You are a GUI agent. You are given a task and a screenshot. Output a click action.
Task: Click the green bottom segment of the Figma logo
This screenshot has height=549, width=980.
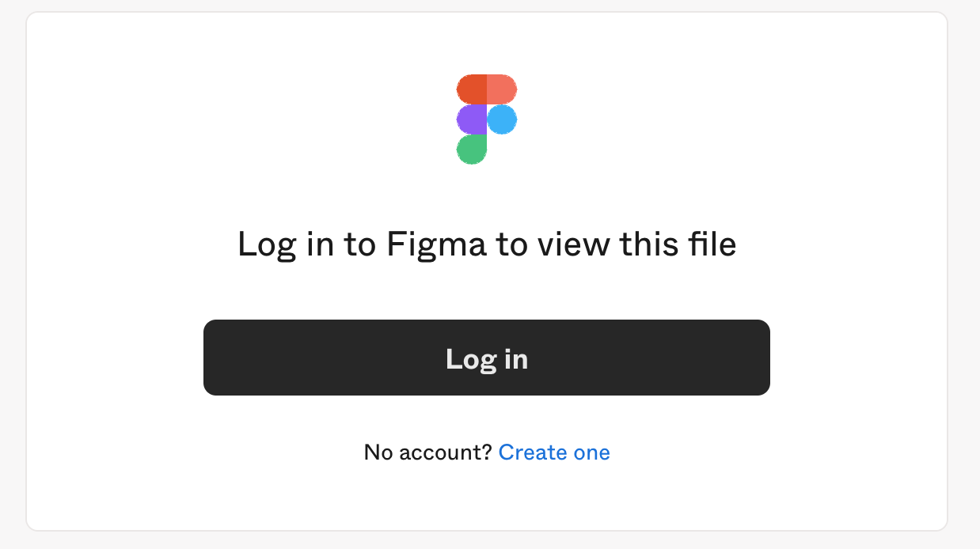[x=472, y=149]
